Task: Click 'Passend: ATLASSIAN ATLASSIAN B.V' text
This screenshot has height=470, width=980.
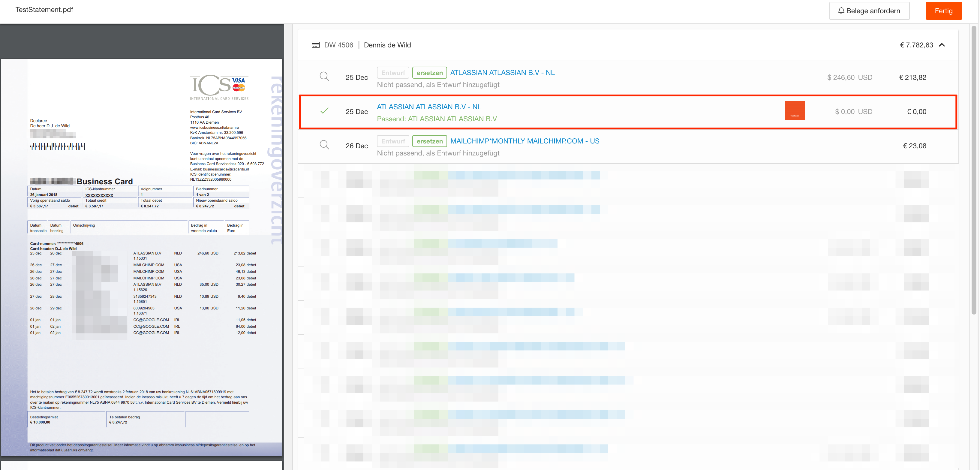Action: (437, 119)
